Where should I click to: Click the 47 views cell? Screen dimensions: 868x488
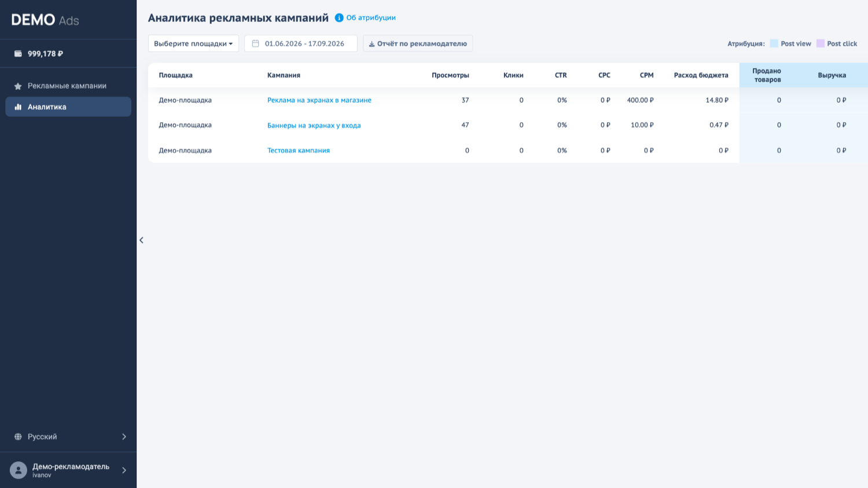[x=465, y=125]
